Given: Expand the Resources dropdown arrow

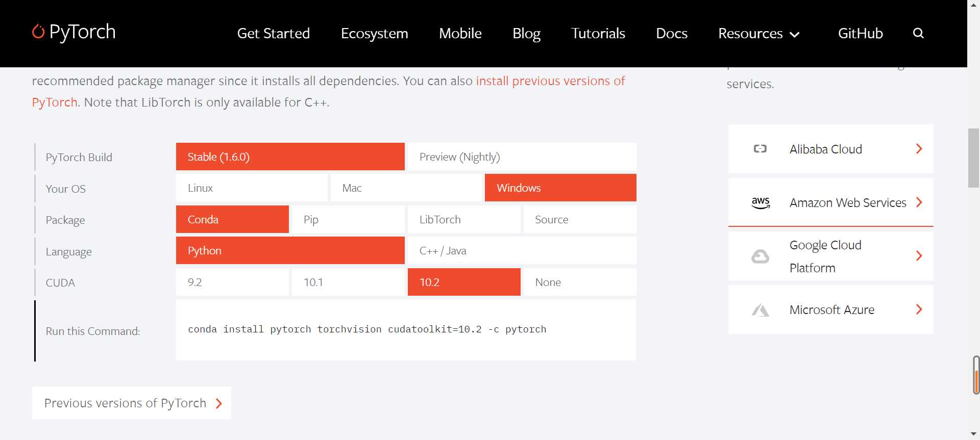Looking at the screenshot, I should point(794,35).
